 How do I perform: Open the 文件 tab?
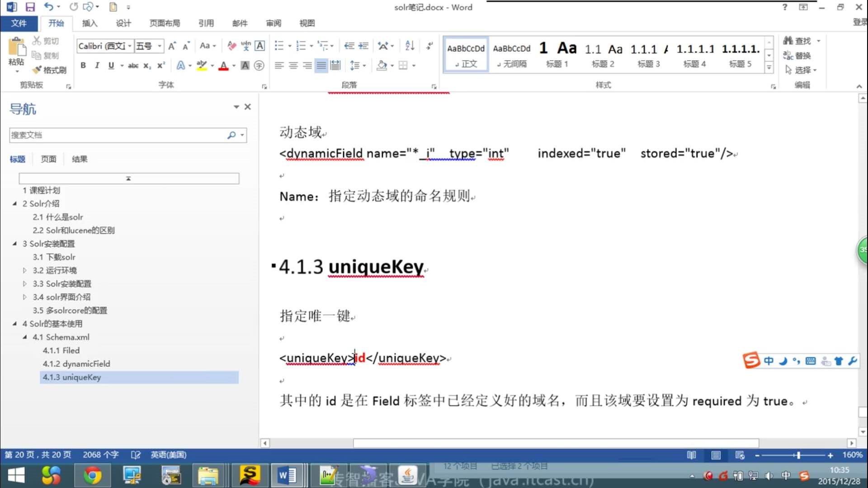coord(19,23)
